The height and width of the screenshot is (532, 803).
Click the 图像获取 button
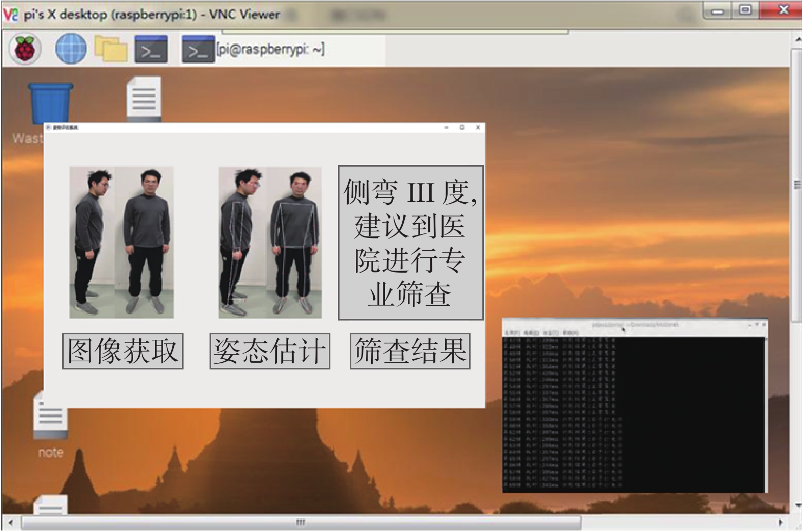click(122, 351)
